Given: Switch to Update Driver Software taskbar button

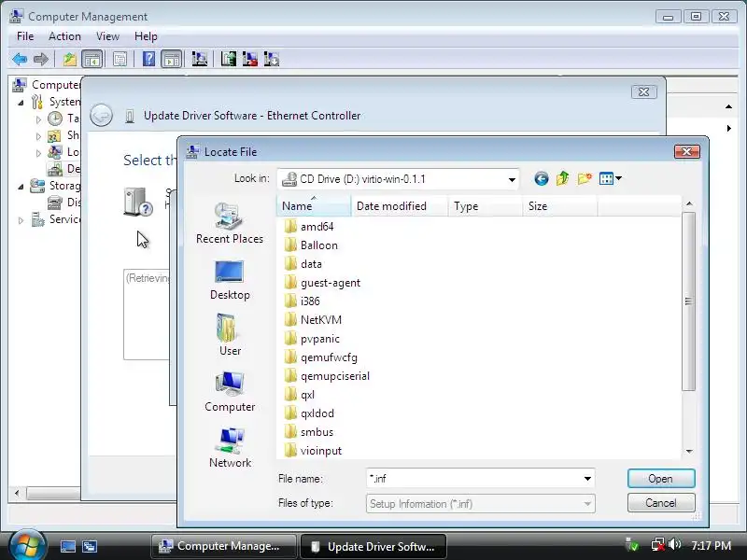Looking at the screenshot, I should pyautogui.click(x=373, y=546).
